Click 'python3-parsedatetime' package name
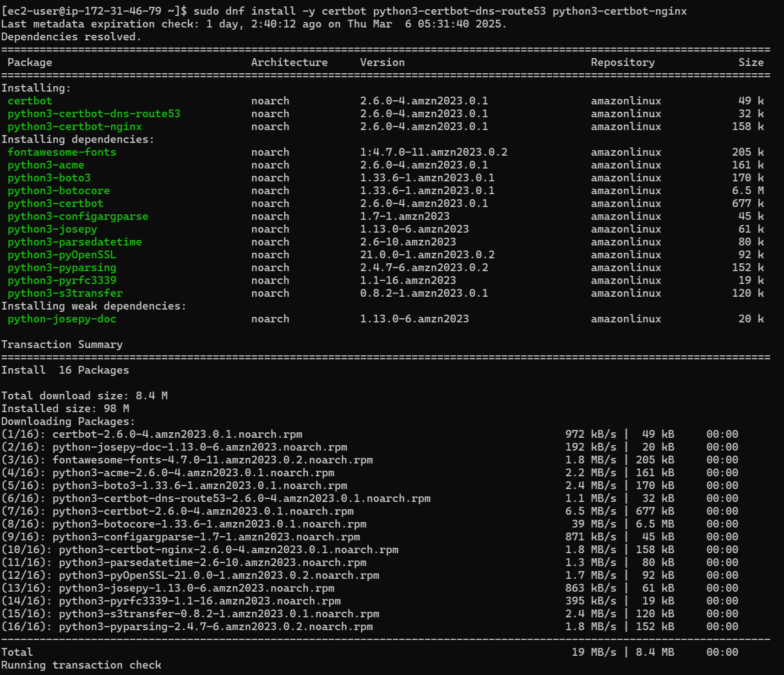 click(x=75, y=242)
